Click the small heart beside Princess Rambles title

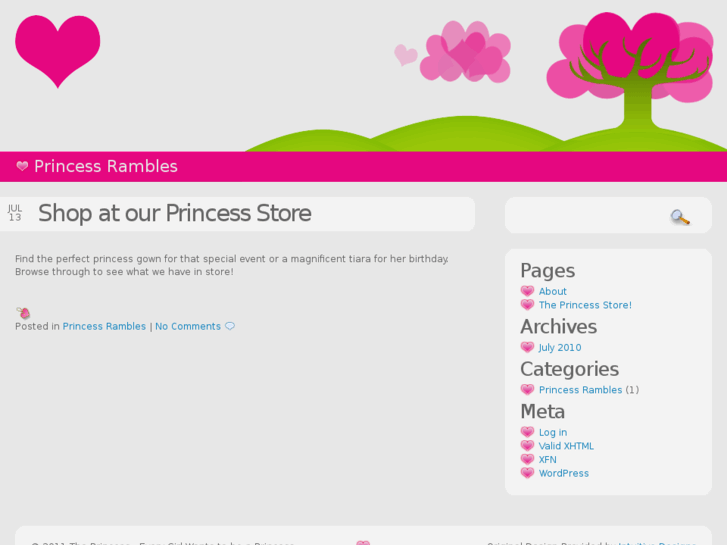[x=22, y=167]
